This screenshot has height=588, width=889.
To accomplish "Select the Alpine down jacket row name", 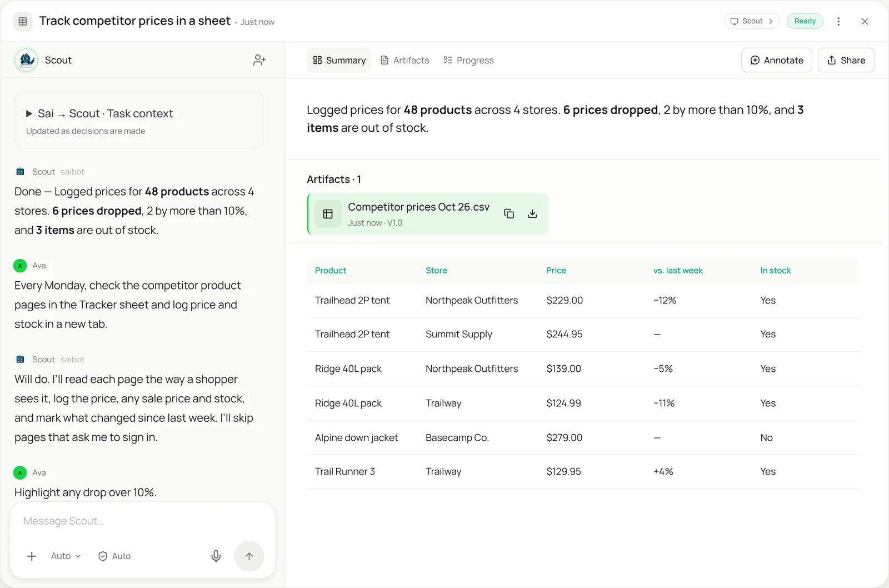I will point(357,437).
